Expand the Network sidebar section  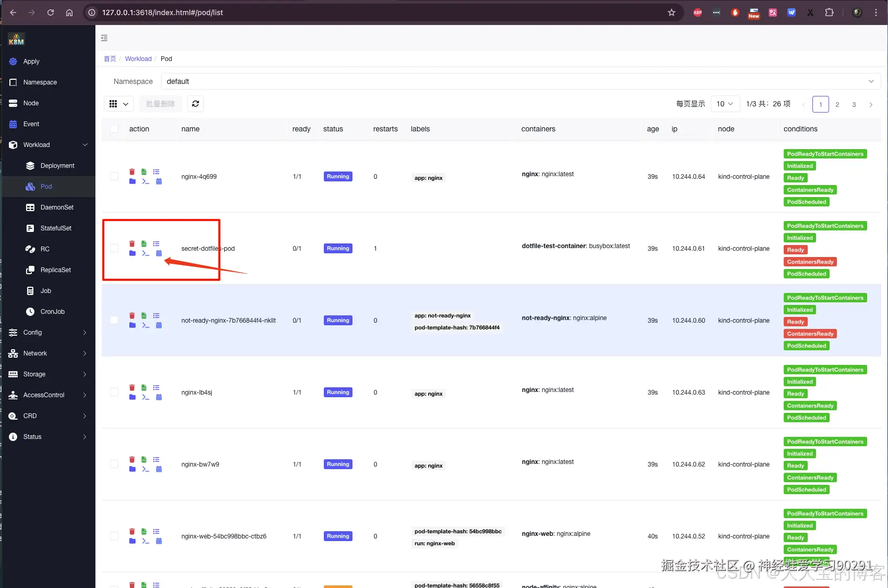point(48,353)
